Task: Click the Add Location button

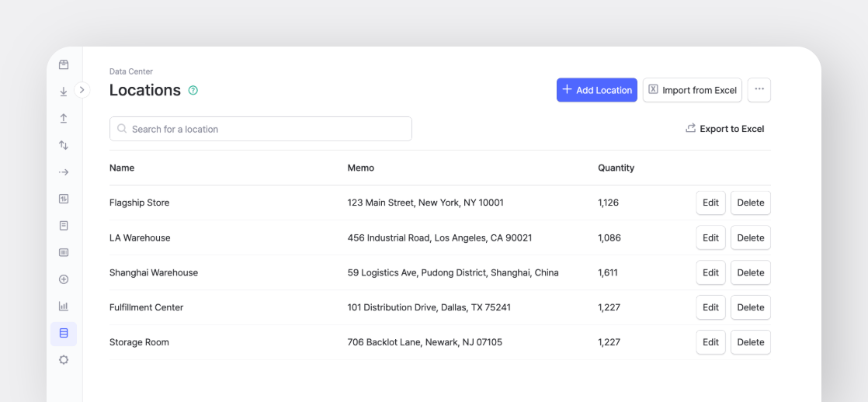Action: pyautogui.click(x=597, y=90)
